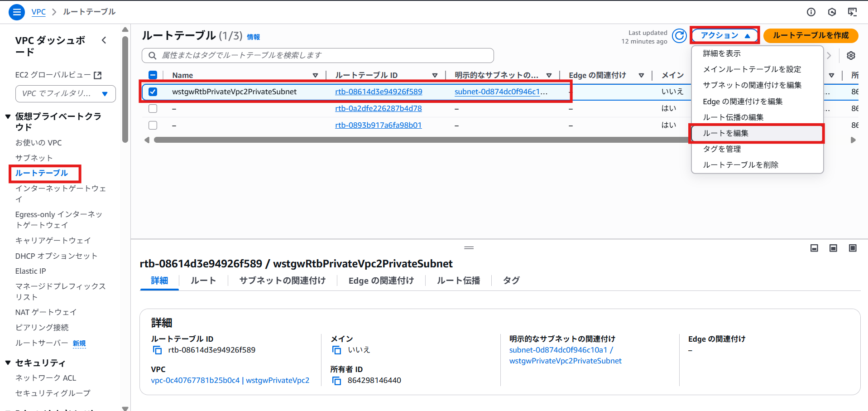Open the CloudShell monitor icon in the top bar

[x=852, y=12]
